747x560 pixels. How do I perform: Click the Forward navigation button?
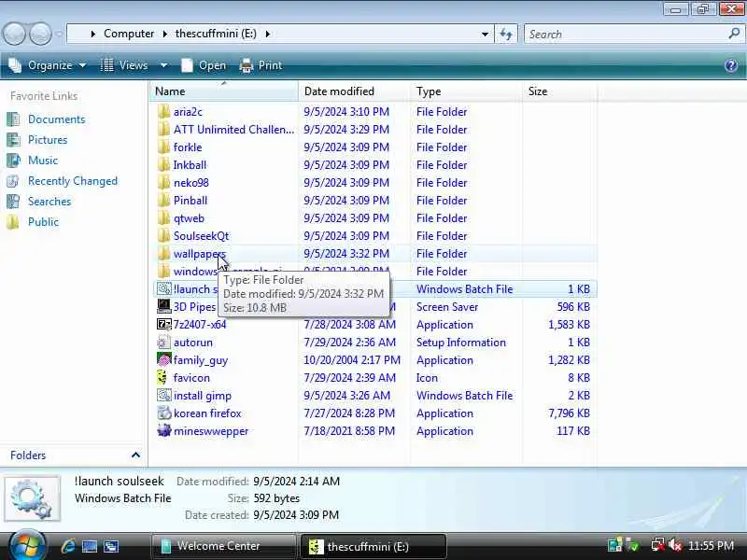[41, 34]
